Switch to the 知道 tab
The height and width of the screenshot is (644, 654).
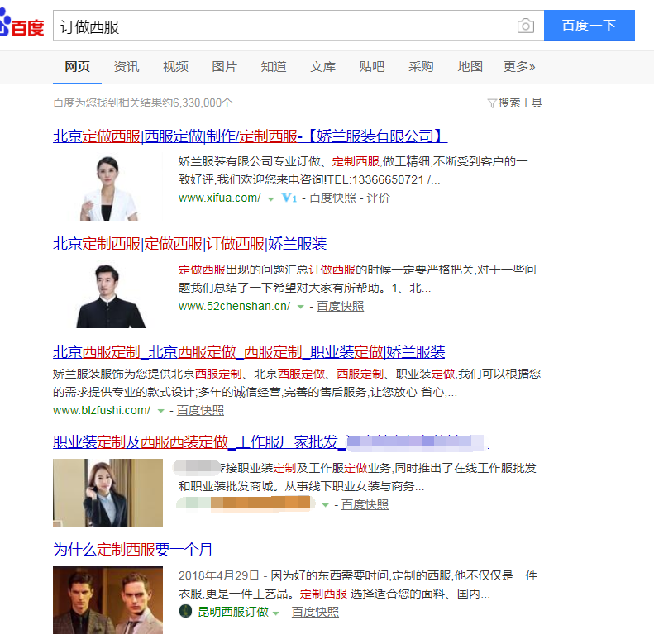click(x=274, y=67)
